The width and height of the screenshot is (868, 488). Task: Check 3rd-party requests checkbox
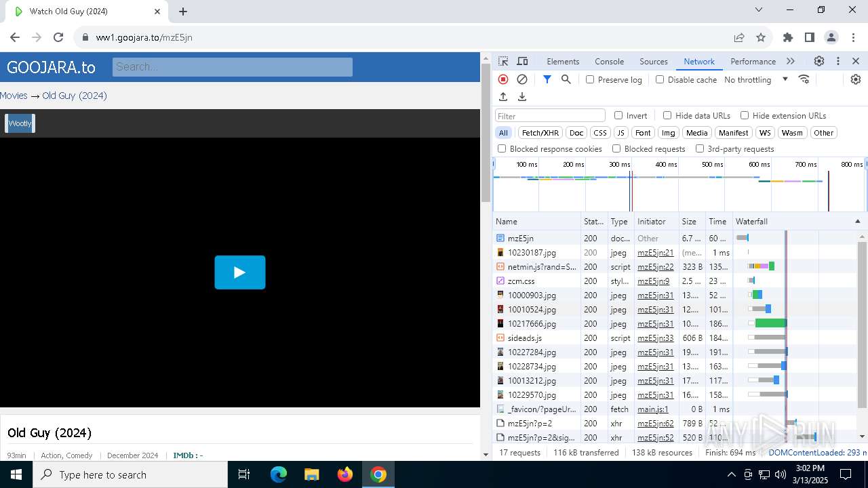click(700, 148)
